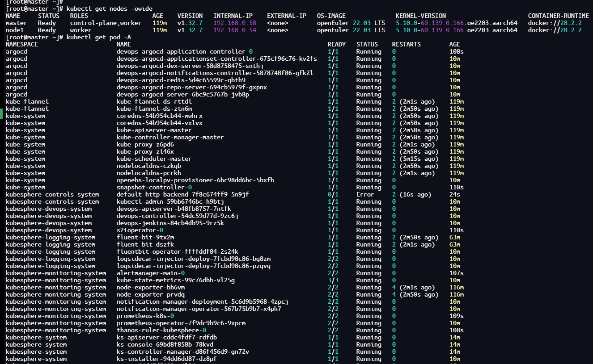Viewport: 593px width, 364px height.
Task: Click the 'kubectl get pod -A' command
Action: click(99, 38)
